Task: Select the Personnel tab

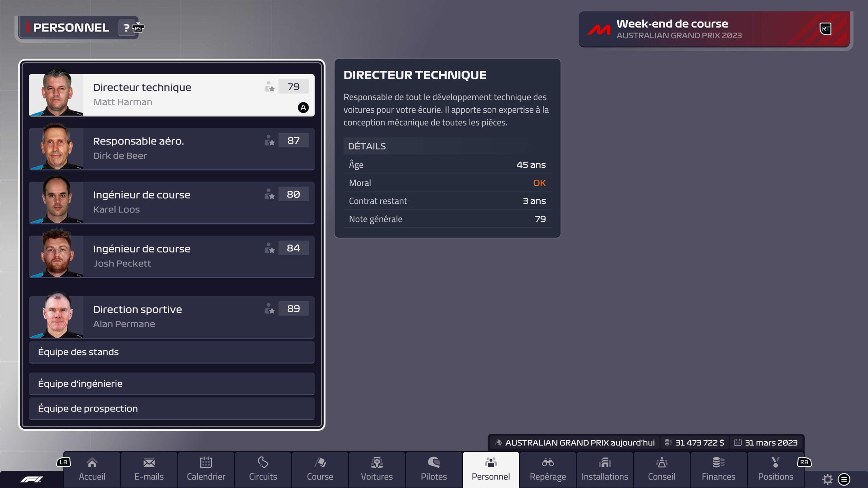Action: 491,470
